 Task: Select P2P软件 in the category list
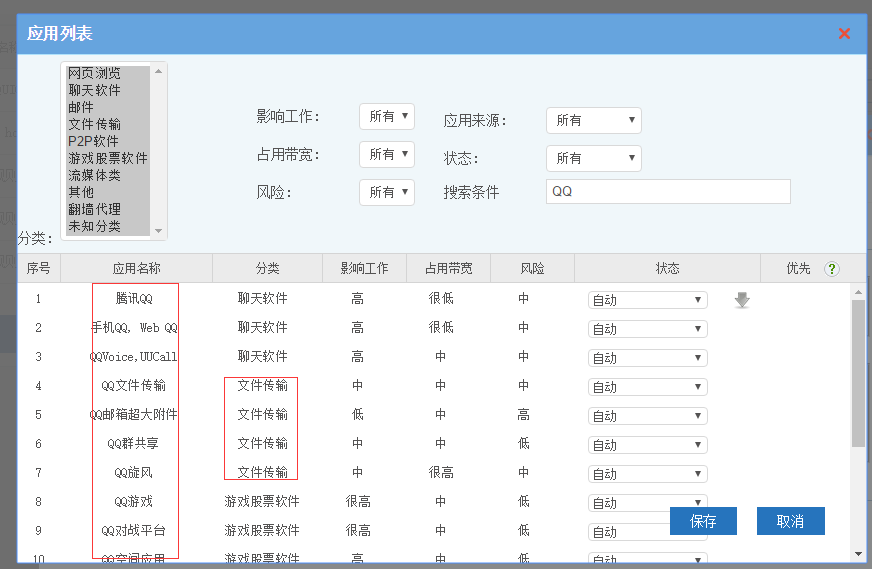pyautogui.click(x=93, y=142)
